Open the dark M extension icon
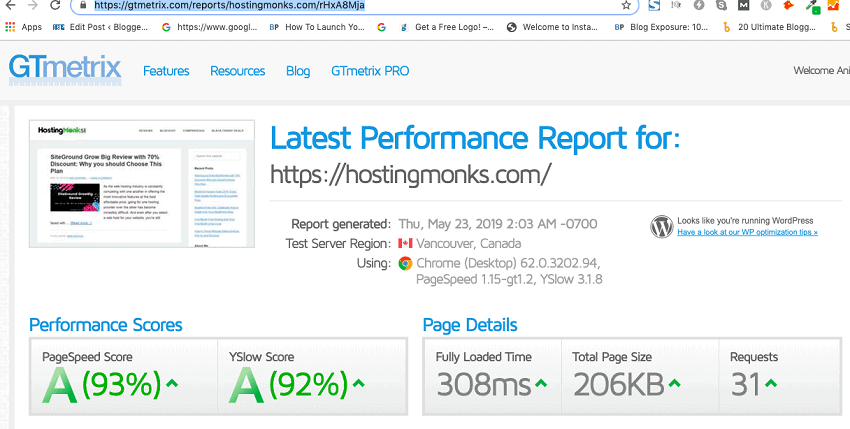 [744, 5]
